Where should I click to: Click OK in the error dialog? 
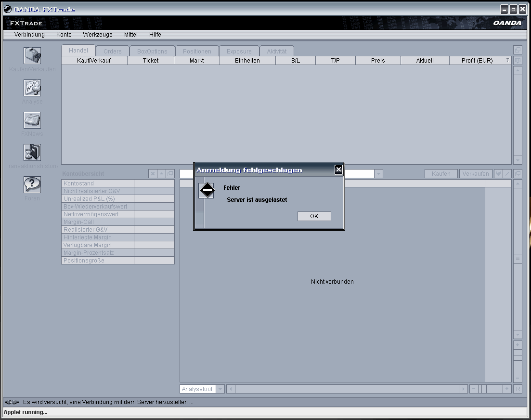[314, 216]
